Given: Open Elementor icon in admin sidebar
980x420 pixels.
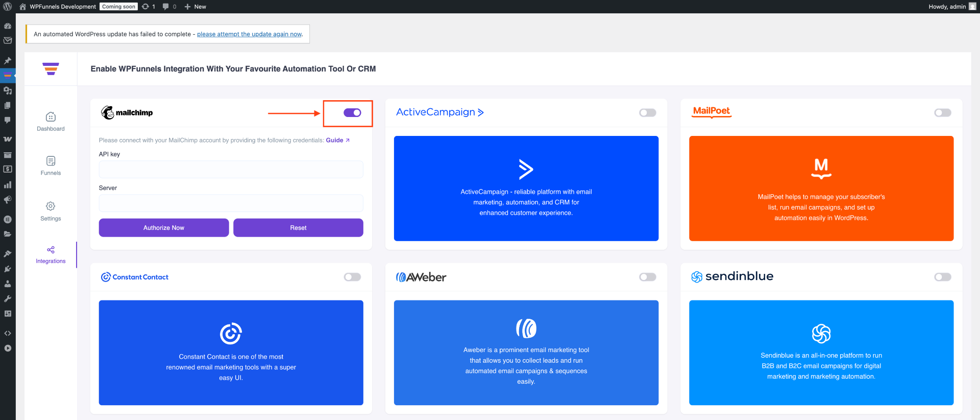Looking at the screenshot, I should [8, 219].
